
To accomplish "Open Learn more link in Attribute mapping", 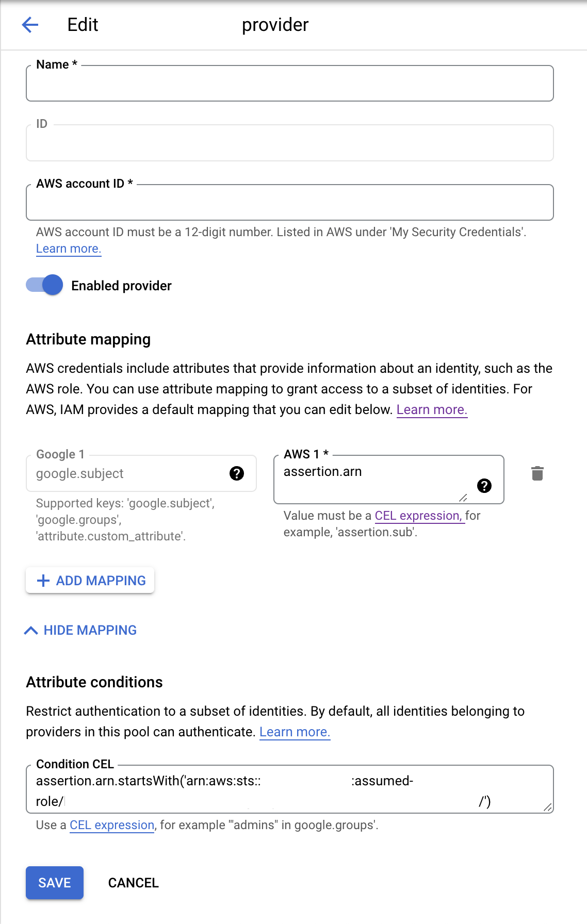I will tap(432, 410).
